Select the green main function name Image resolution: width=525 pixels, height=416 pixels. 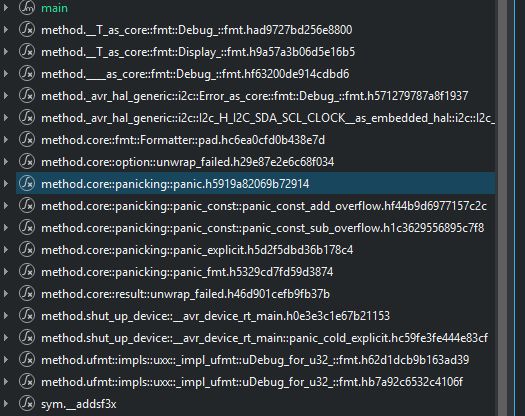[54, 8]
